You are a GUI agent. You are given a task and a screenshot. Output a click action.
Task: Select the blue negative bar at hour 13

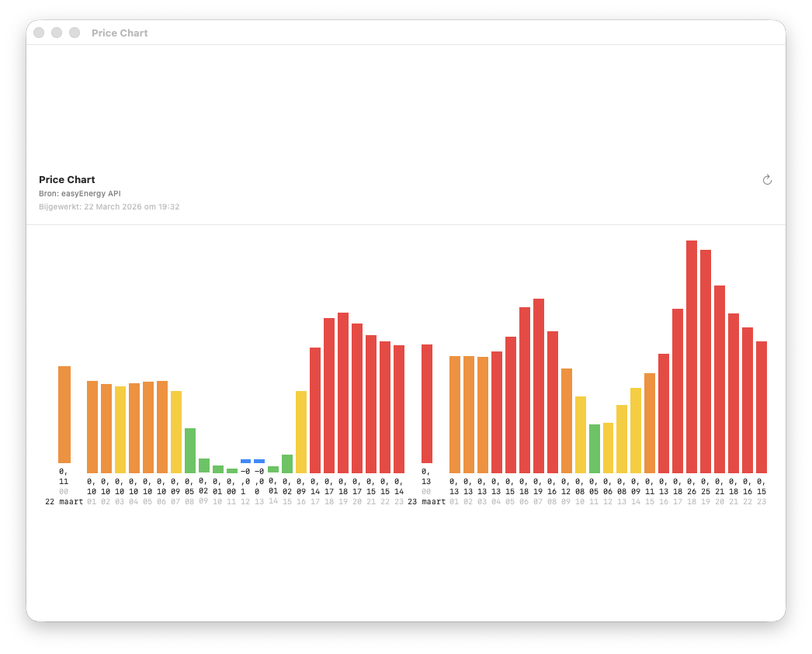pos(259,461)
